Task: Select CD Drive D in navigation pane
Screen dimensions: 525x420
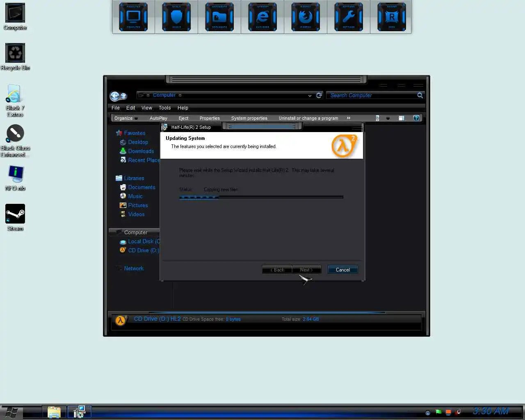Action: pos(139,250)
